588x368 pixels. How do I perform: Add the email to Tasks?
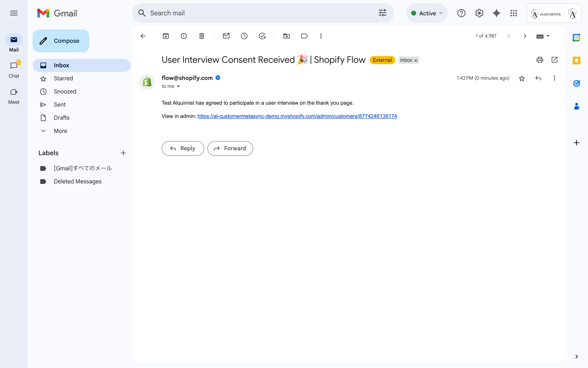(x=262, y=36)
